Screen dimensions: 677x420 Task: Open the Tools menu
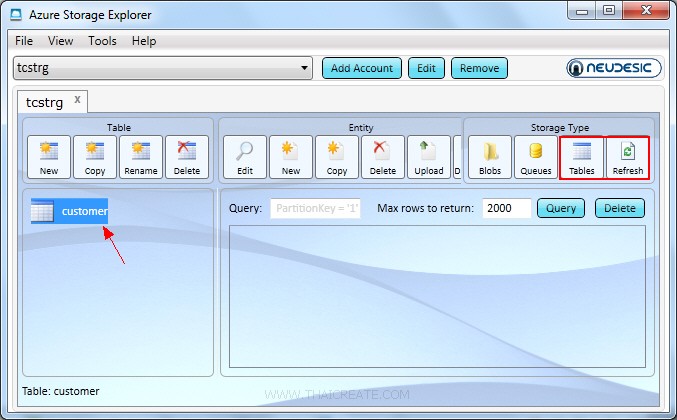pos(102,41)
